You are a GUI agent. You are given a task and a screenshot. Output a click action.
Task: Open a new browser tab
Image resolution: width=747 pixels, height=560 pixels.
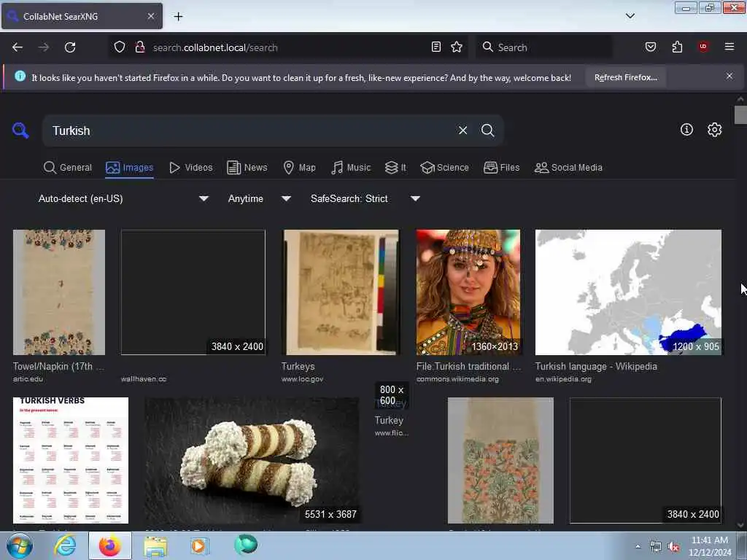coord(178,17)
